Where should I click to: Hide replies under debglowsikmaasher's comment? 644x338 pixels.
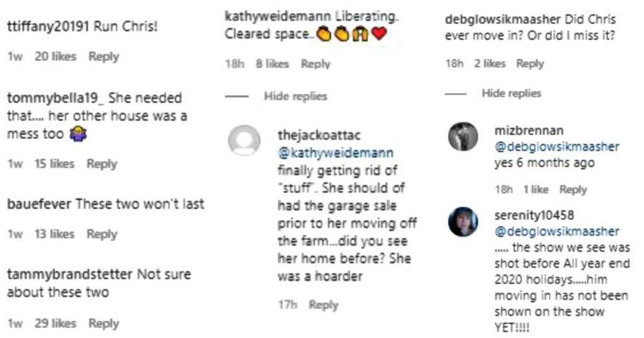coord(511,93)
